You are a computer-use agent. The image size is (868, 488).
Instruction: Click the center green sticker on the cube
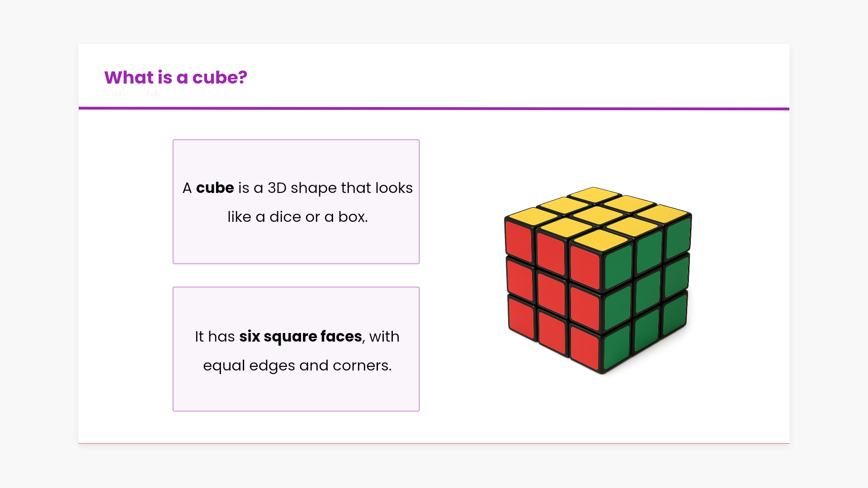(x=648, y=291)
